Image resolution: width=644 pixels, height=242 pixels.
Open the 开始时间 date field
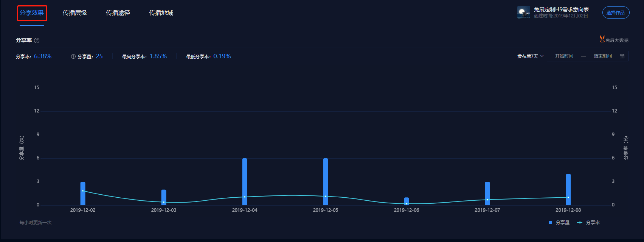click(x=564, y=56)
